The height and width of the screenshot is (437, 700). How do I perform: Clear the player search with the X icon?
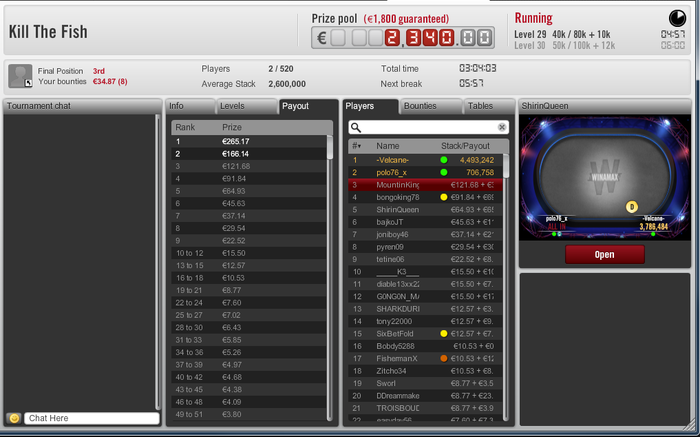[x=502, y=127]
